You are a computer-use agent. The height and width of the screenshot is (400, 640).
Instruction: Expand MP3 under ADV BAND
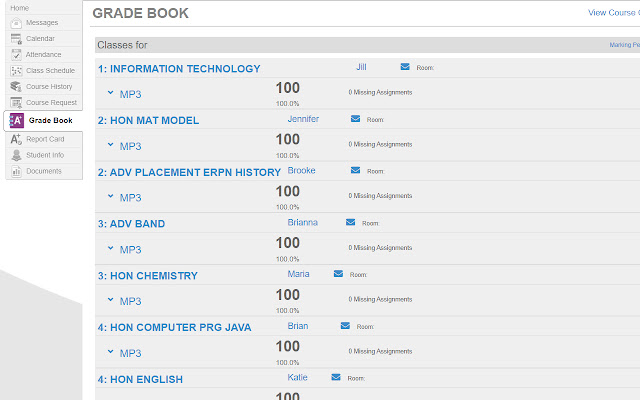pyautogui.click(x=111, y=249)
